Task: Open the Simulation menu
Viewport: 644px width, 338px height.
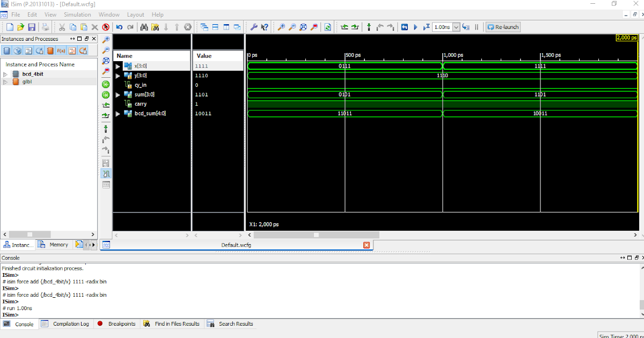Action: (x=77, y=14)
